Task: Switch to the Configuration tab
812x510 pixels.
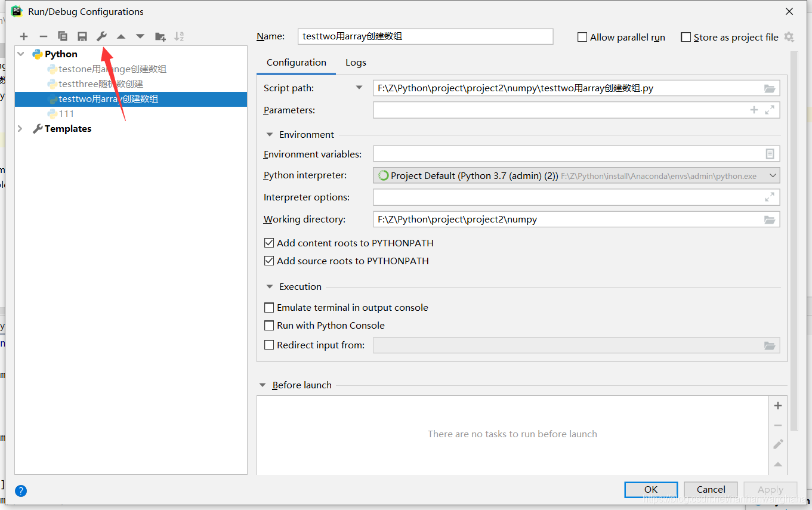Action: click(x=297, y=63)
